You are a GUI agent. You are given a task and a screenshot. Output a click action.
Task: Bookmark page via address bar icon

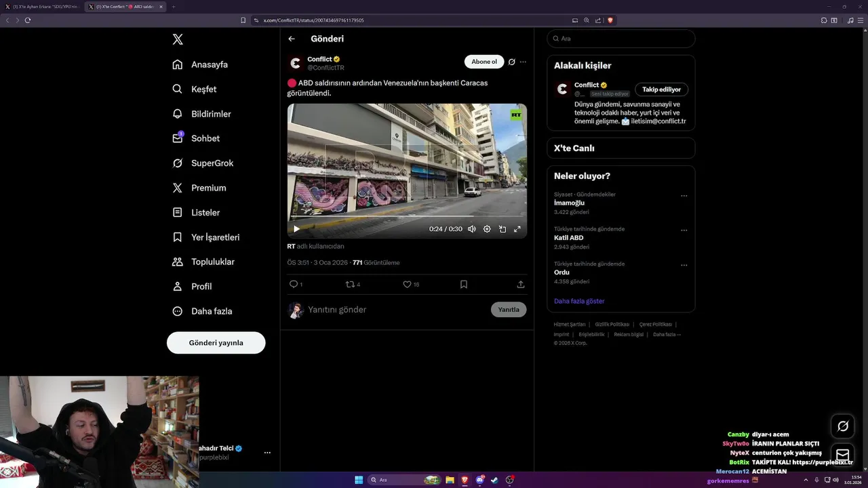243,20
